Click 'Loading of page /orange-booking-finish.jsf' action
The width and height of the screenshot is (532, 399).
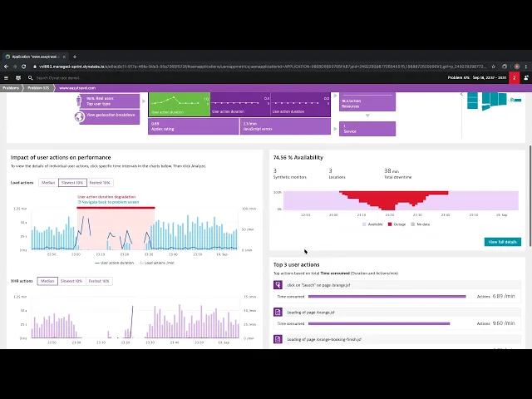click(324, 339)
